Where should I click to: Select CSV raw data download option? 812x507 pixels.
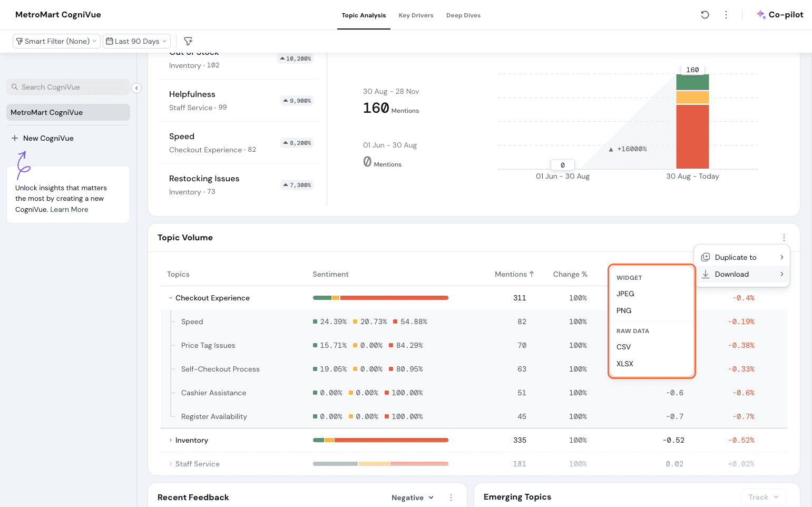pyautogui.click(x=623, y=347)
